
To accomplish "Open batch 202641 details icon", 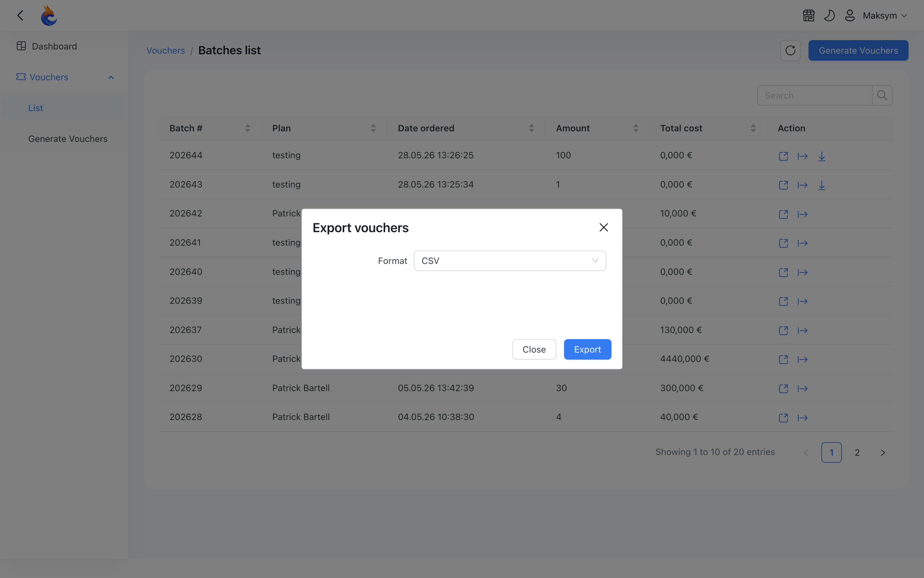I will 783,243.
